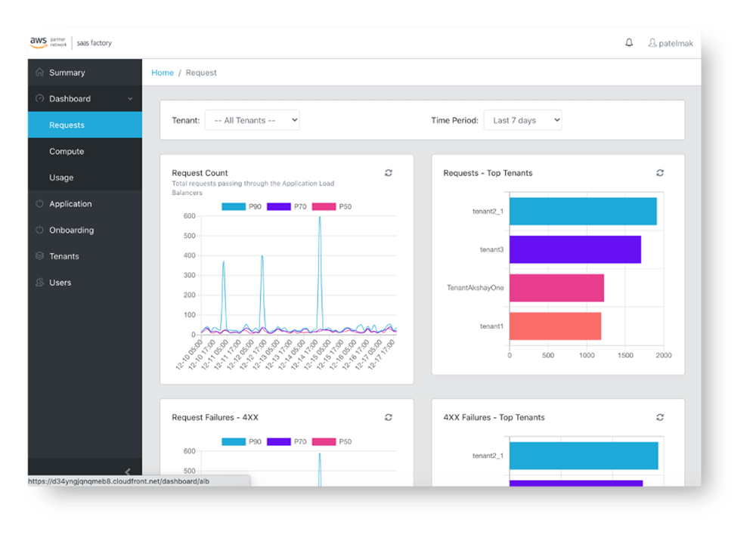Open the patelmak user profile
This screenshot has width=756, height=541.
point(671,43)
